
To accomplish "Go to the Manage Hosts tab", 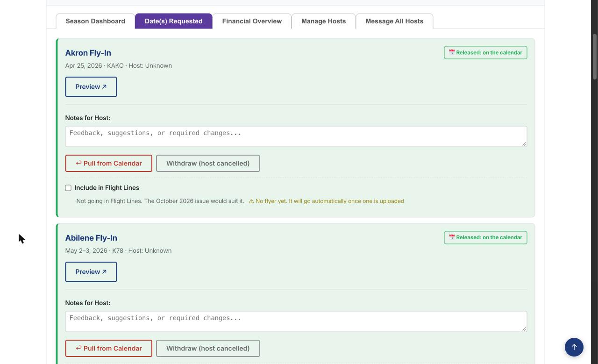I will click(324, 21).
